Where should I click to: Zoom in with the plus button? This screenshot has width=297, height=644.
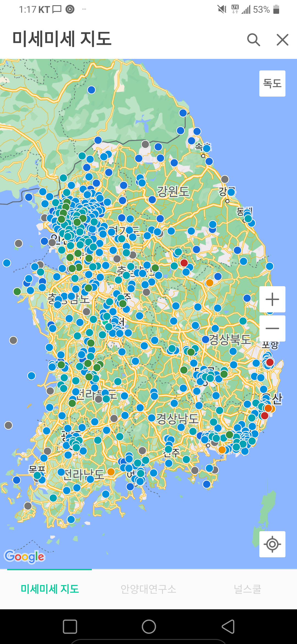[272, 299]
